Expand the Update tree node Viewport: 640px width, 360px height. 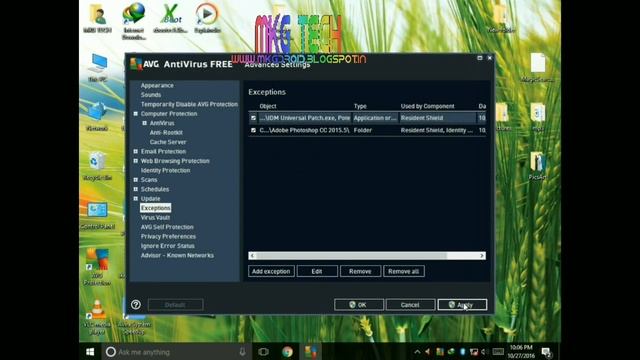[x=136, y=198]
